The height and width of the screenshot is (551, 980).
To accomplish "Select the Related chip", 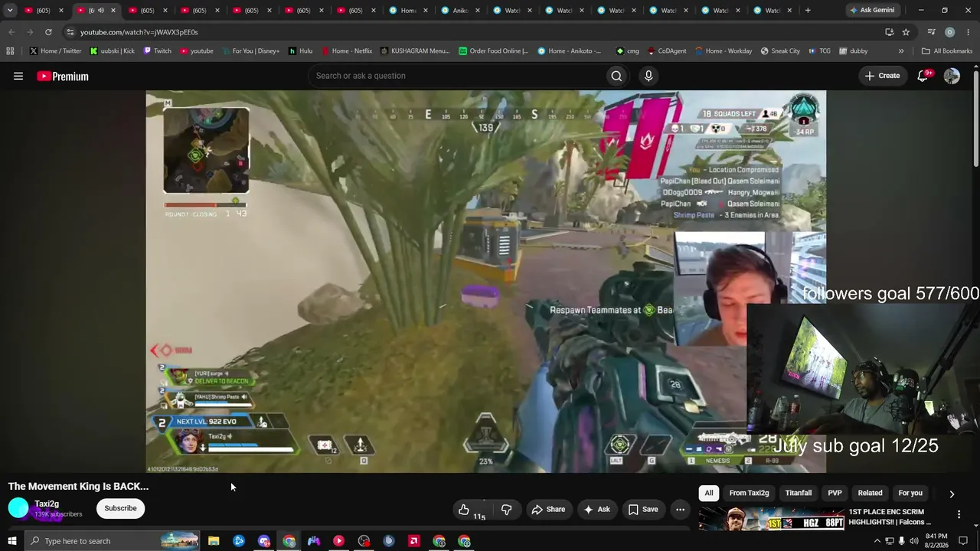I will point(870,493).
